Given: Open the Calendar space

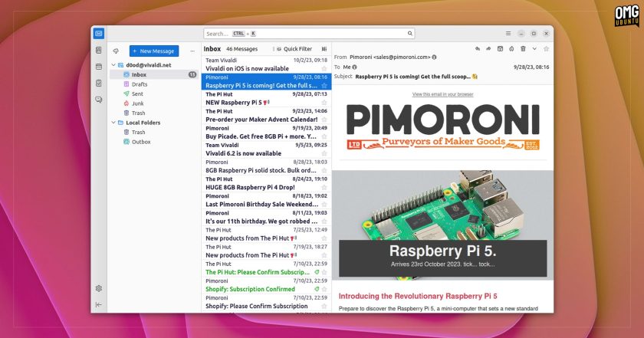Looking at the screenshot, I should pos(99,67).
